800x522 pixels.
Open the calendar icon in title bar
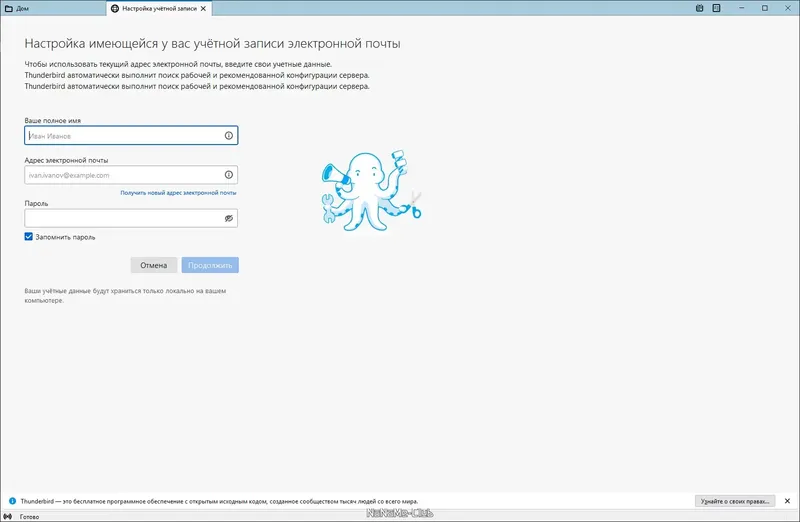[699, 8]
